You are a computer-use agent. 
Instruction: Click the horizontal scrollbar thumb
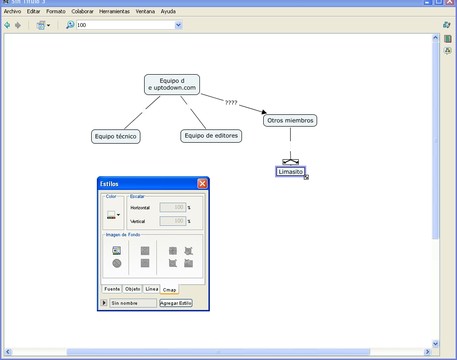click(x=218, y=352)
